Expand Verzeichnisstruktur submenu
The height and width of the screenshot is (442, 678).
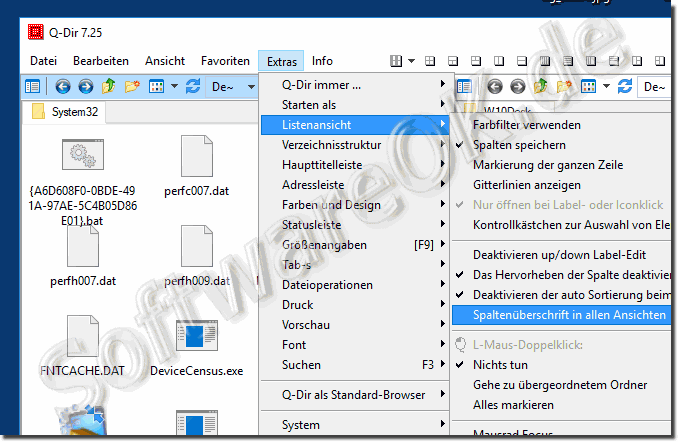[355, 145]
